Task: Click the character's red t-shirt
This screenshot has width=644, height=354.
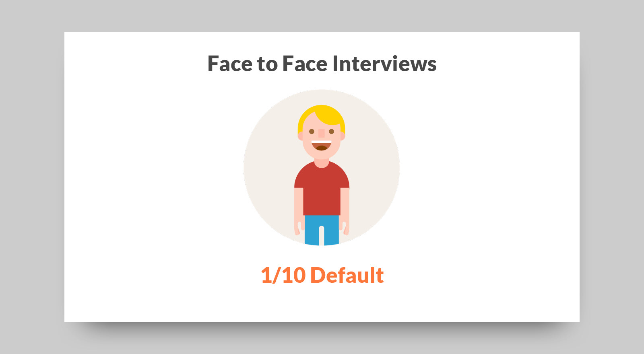Action: (322, 189)
